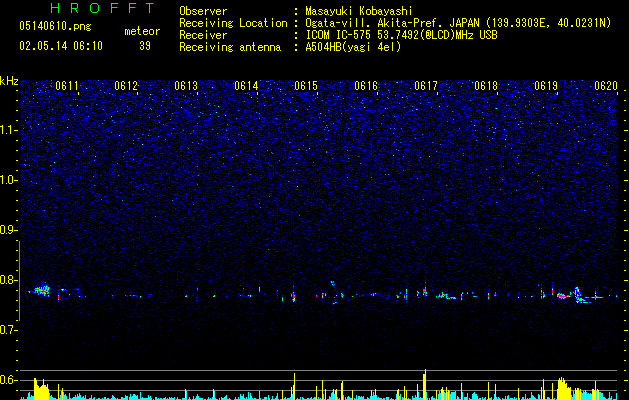Click the 0617 time marker
The width and height of the screenshot is (629, 400).
(x=426, y=86)
